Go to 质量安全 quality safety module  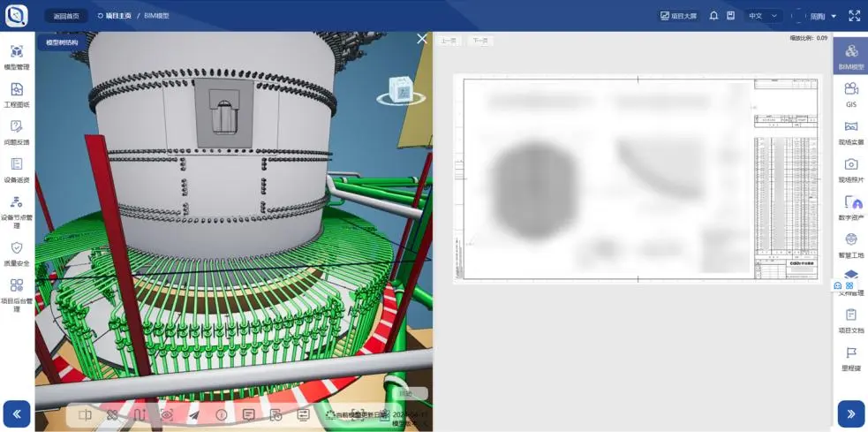17,254
